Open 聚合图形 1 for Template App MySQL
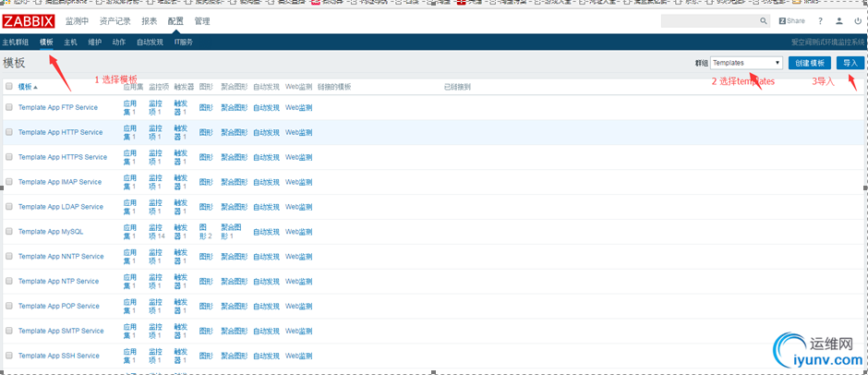 point(232,232)
